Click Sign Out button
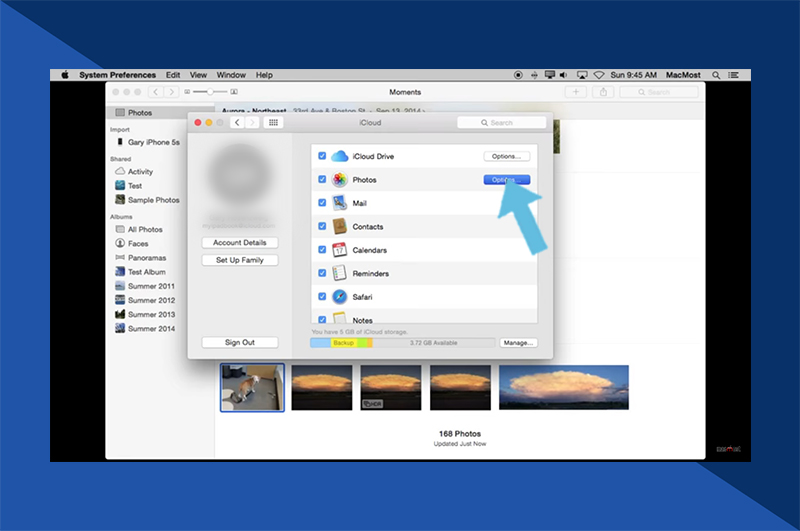 (x=240, y=343)
